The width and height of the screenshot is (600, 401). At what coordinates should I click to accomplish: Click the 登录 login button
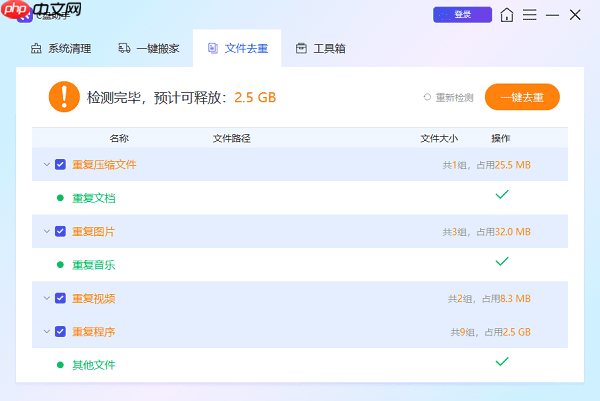(462, 15)
